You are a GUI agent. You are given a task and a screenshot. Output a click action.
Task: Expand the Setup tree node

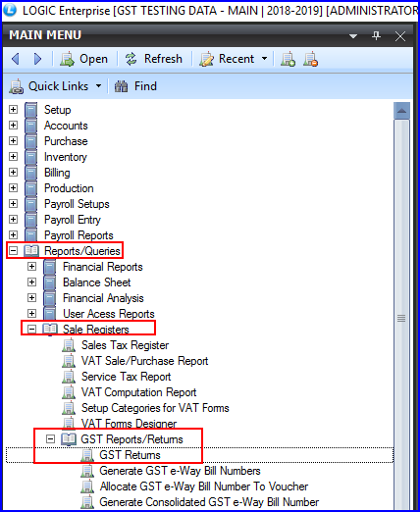13,109
